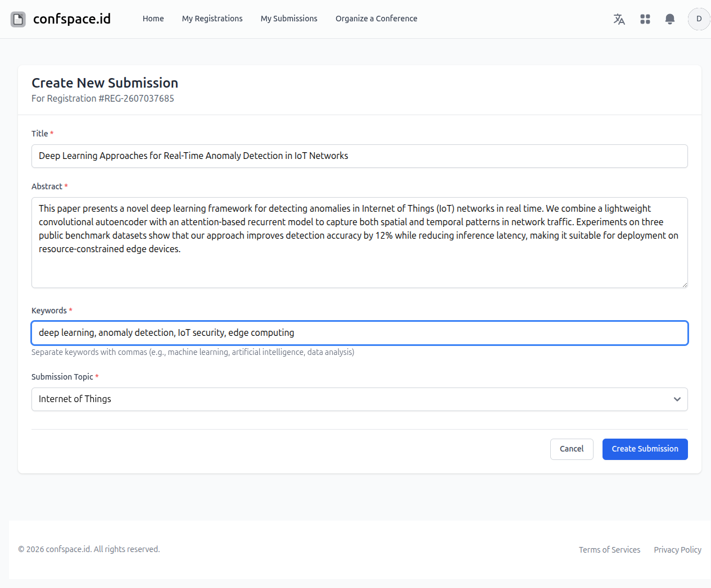Click the 'Create New Submission' heading
Image resolution: width=711 pixels, height=588 pixels.
click(x=105, y=83)
